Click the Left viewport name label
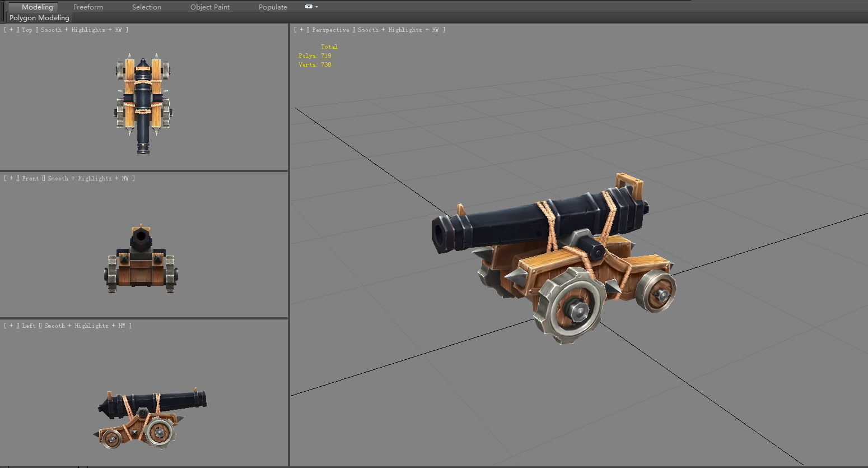Image resolution: width=868 pixels, height=468 pixels. coord(29,326)
